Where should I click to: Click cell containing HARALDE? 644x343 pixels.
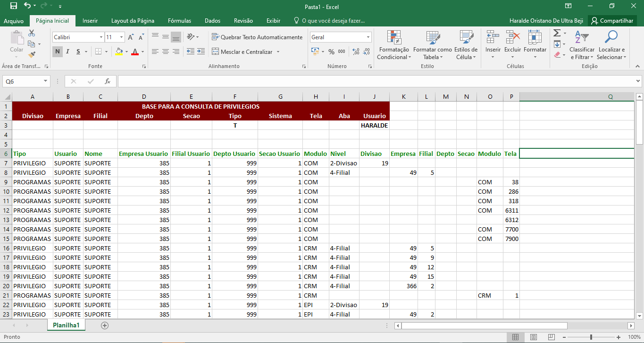coord(374,125)
